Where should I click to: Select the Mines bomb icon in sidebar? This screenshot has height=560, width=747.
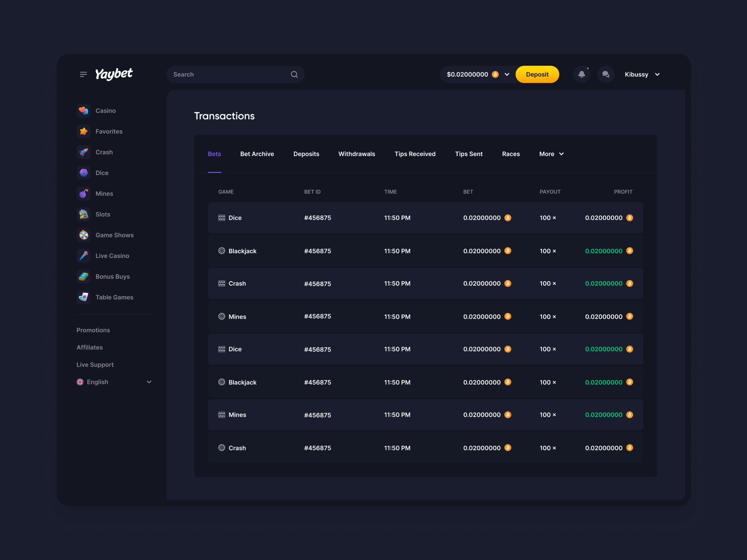point(84,194)
